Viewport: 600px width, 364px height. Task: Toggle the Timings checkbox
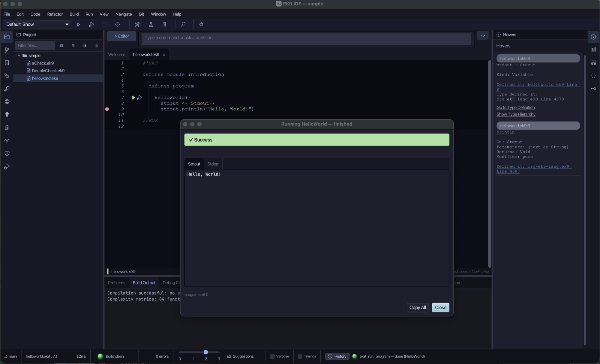(300, 356)
